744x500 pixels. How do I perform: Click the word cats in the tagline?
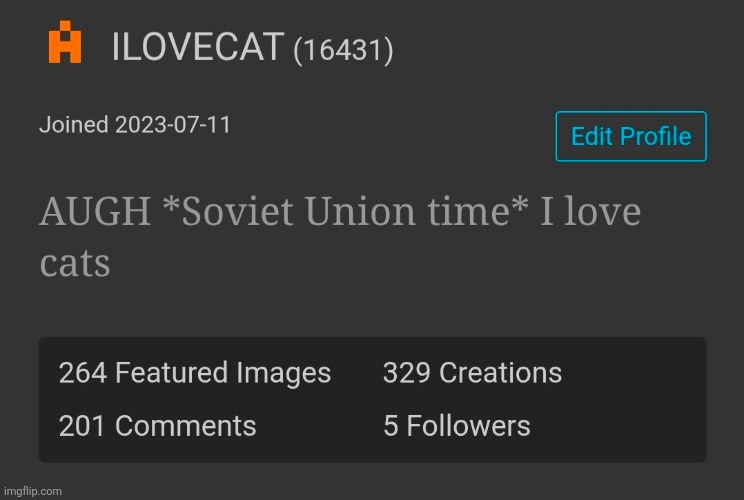[75, 263]
